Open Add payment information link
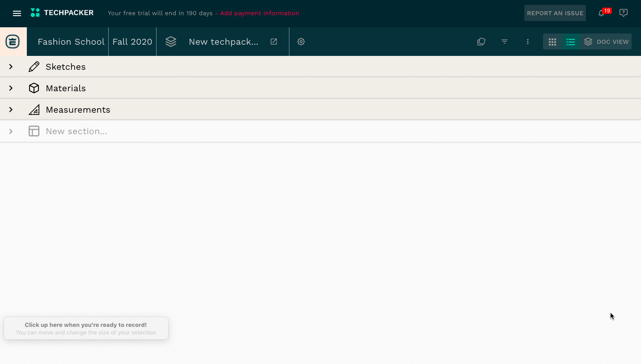This screenshot has width=641, height=364. pyautogui.click(x=259, y=13)
